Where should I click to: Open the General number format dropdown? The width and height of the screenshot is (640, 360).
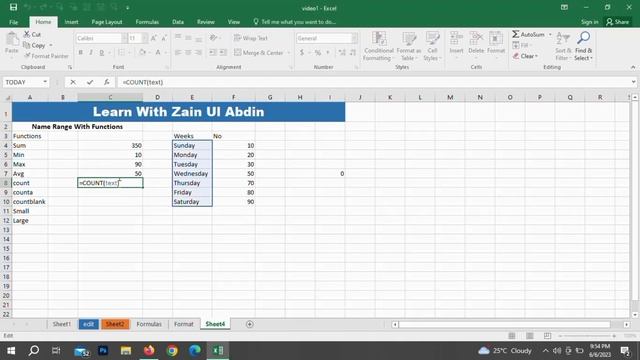coord(354,38)
